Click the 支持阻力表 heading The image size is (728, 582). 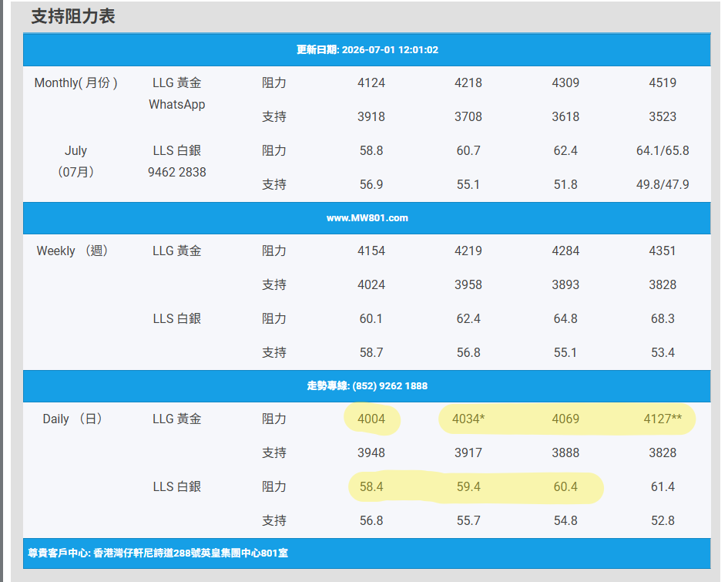point(73,16)
